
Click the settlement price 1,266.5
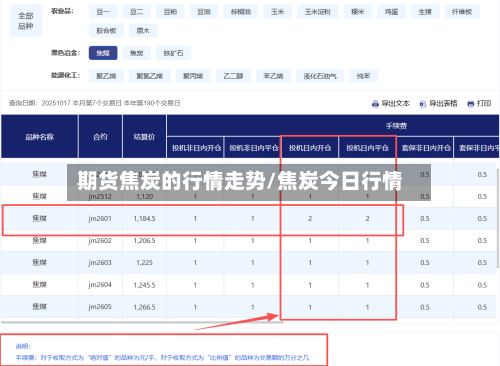(144, 307)
